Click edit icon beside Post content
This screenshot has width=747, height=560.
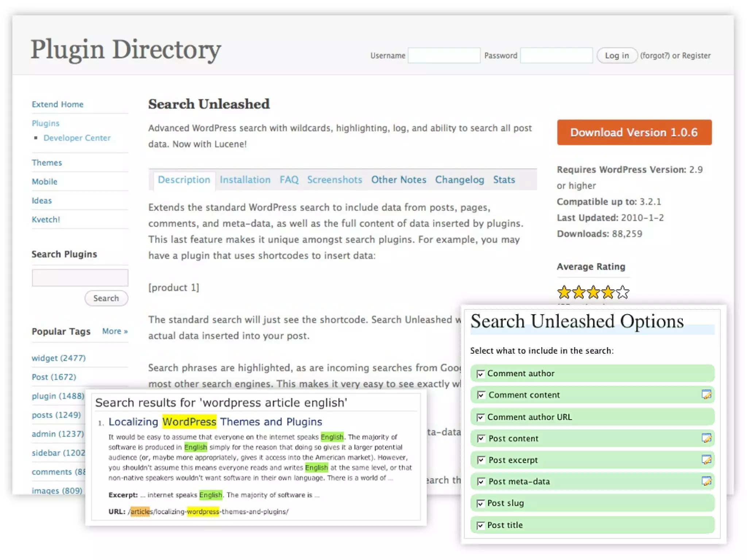tap(706, 438)
